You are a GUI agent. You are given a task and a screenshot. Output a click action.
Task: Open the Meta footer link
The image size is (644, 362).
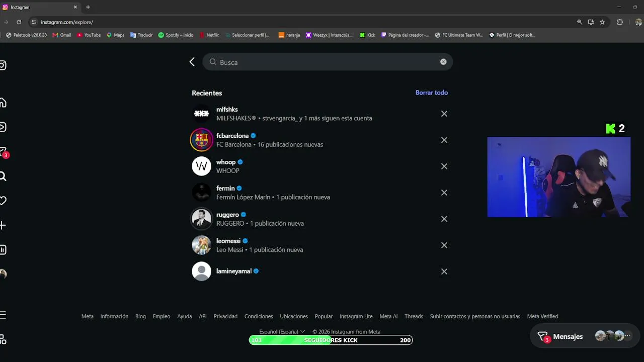pos(88,316)
